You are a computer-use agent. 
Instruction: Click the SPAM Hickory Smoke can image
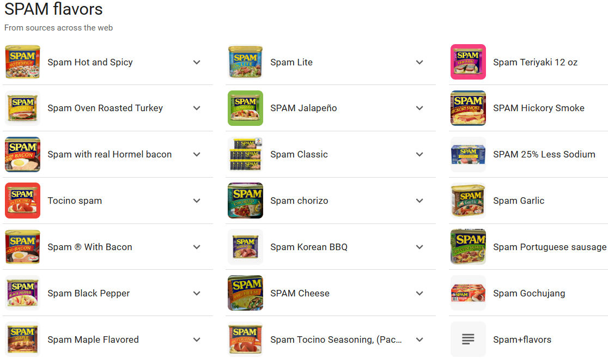[468, 108]
